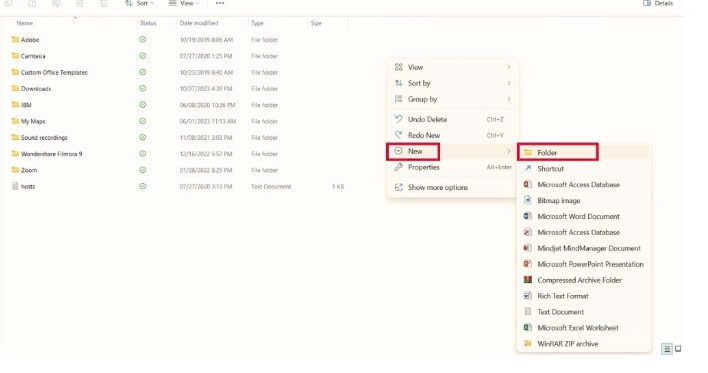Viewport: 708px width, 373px height.
Task: Click the Compressed Archive Folder icon
Action: click(528, 280)
